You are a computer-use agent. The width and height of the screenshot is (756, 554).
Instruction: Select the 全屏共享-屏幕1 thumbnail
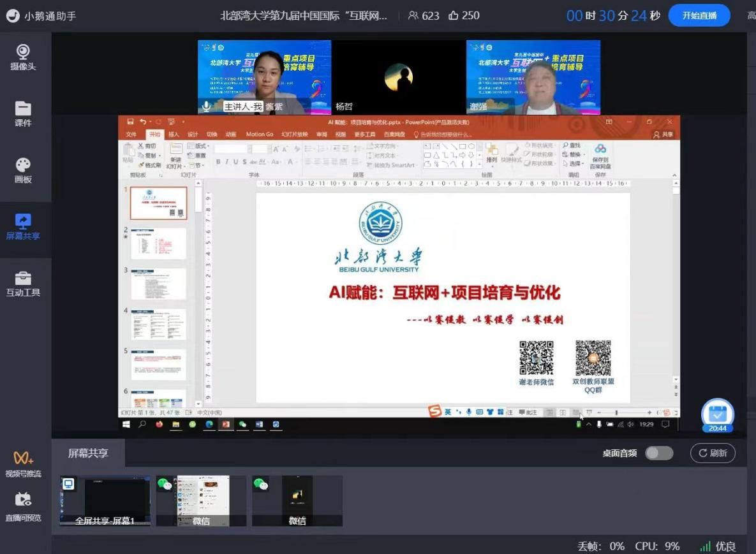click(105, 500)
